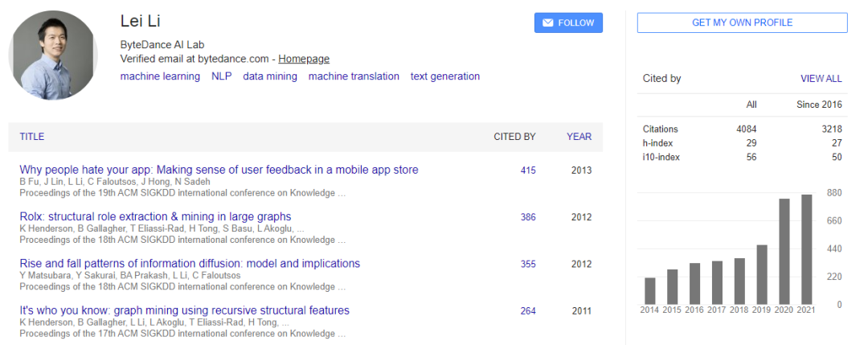Open the Homepage link
This screenshot has width=868, height=345.
coord(304,59)
